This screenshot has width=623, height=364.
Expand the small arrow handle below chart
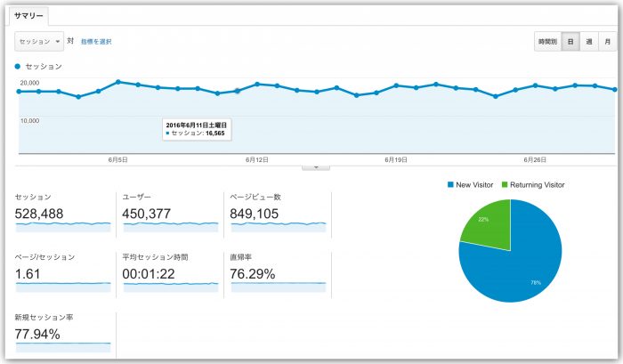[316, 166]
